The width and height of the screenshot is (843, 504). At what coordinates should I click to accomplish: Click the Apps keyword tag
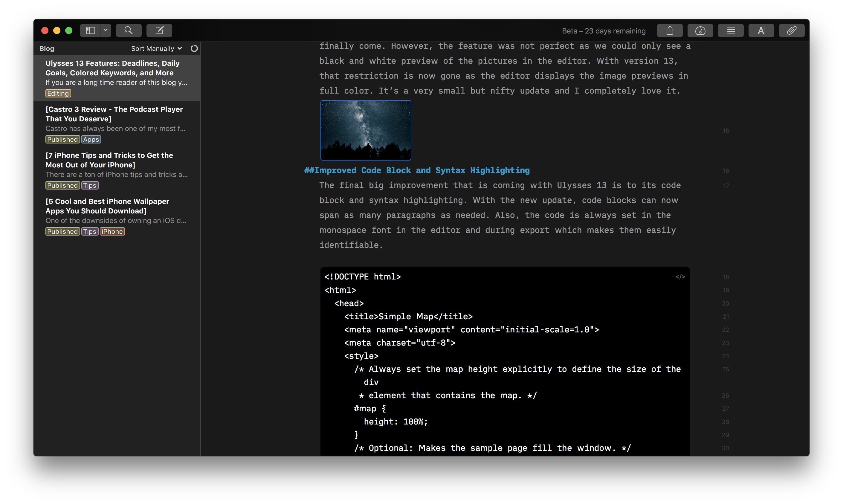pyautogui.click(x=91, y=139)
